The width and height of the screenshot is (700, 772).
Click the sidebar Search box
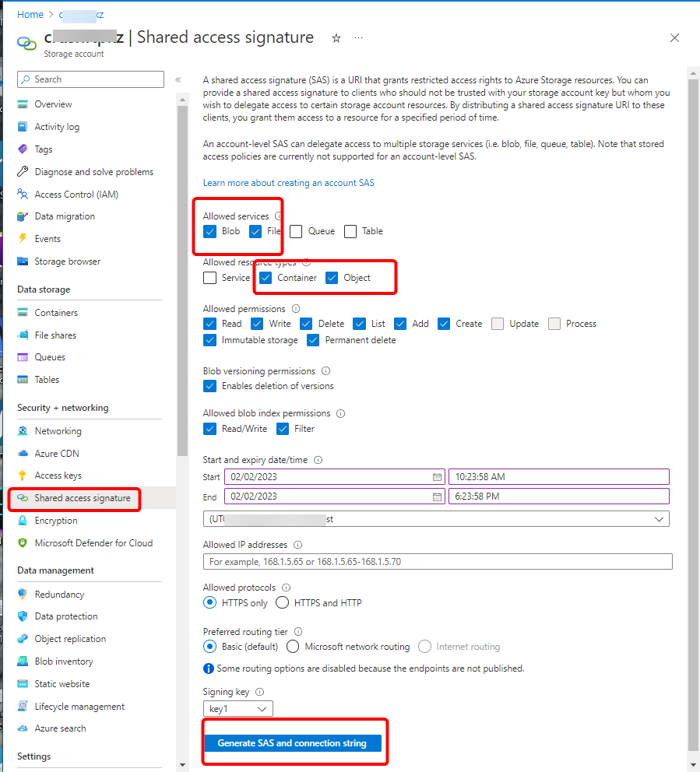[x=90, y=79]
